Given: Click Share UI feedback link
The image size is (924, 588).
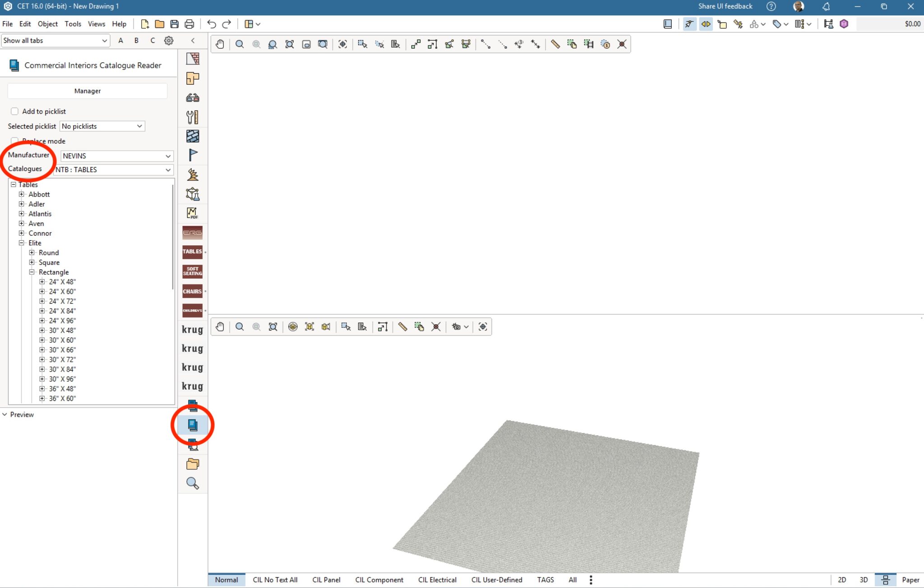Looking at the screenshot, I should [725, 6].
